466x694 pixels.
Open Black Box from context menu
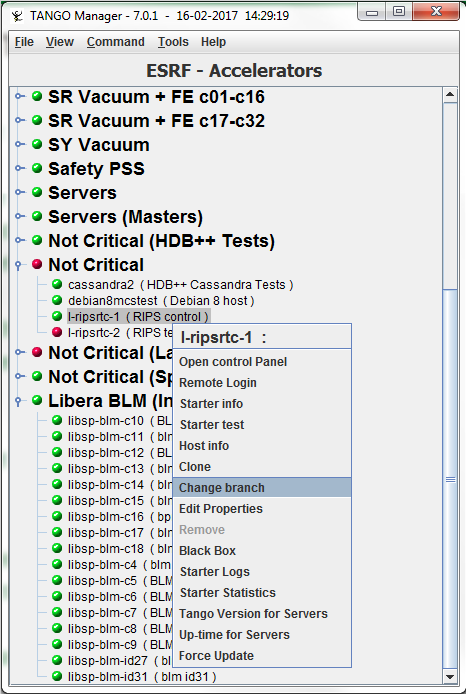(x=262, y=551)
